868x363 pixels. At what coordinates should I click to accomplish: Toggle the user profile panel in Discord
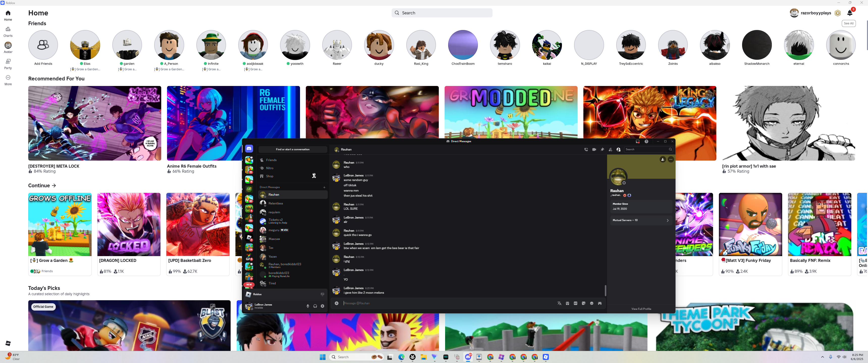point(618,149)
